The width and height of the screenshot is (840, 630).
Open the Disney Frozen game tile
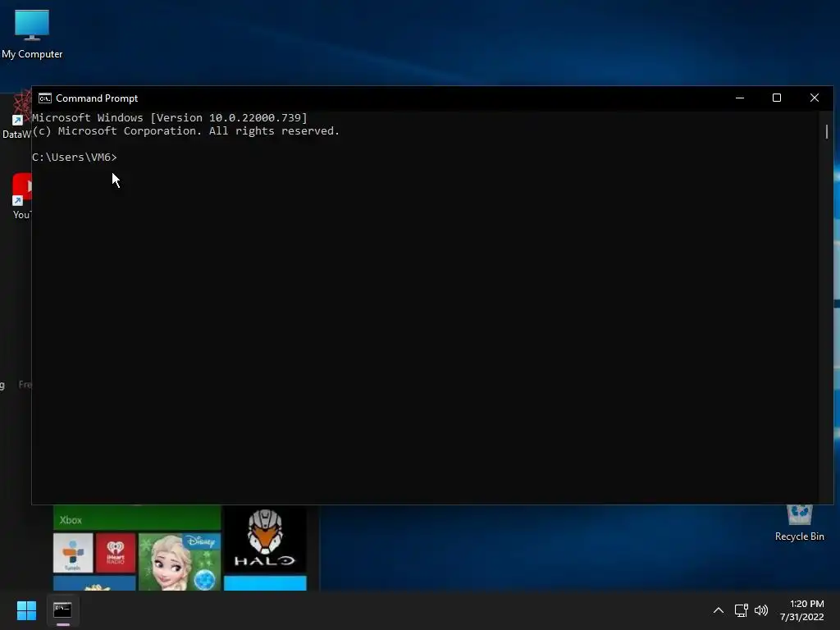pyautogui.click(x=180, y=561)
